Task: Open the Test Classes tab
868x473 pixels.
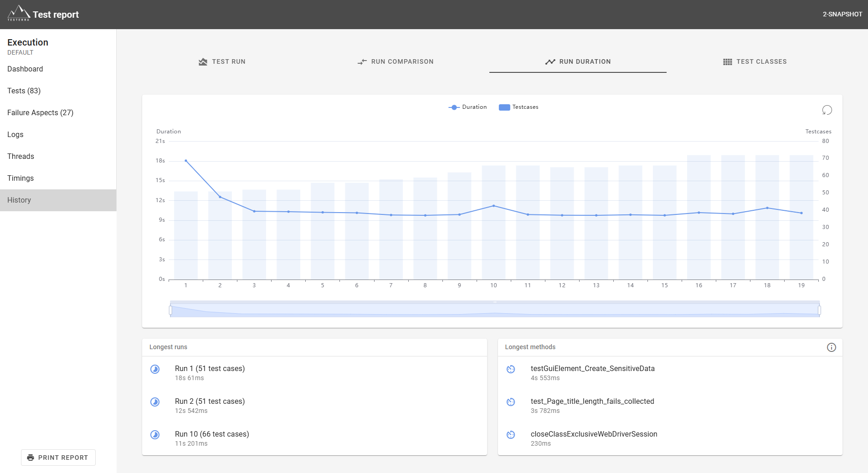Action: 755,61
